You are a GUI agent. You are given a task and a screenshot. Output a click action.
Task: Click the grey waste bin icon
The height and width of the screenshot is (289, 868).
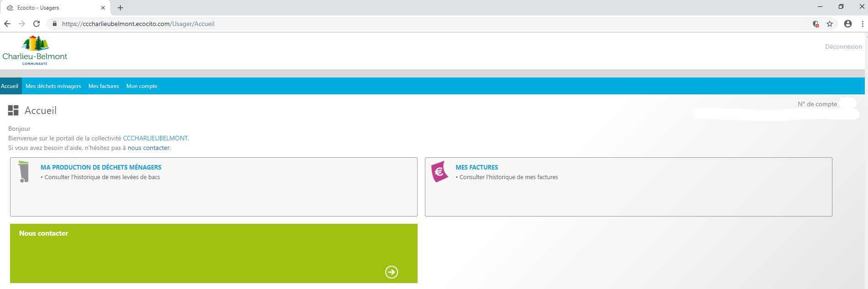click(x=24, y=171)
